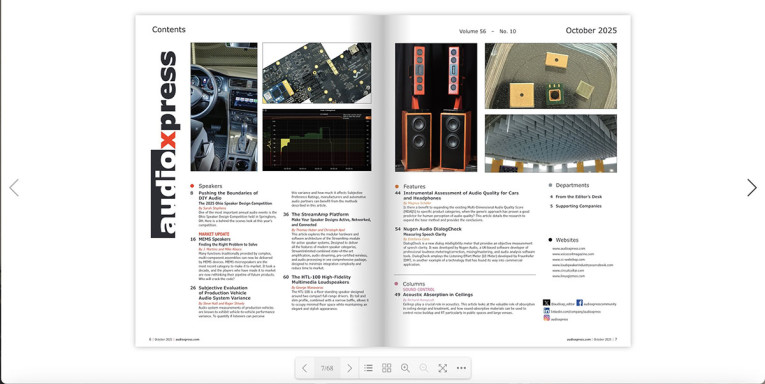Open the table of contents list icon
This screenshot has height=384, width=765.
368,368
